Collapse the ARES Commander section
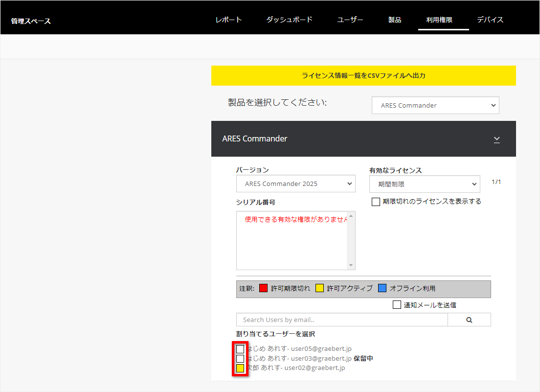 tap(496, 139)
